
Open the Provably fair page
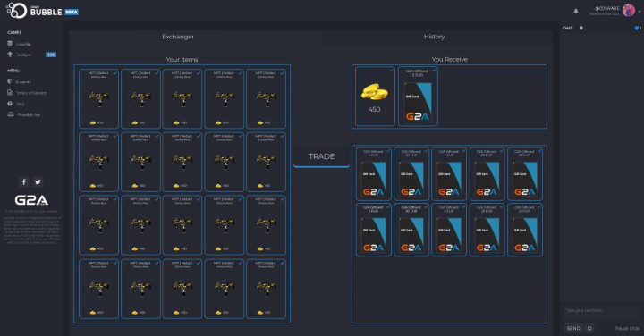[x=29, y=115]
